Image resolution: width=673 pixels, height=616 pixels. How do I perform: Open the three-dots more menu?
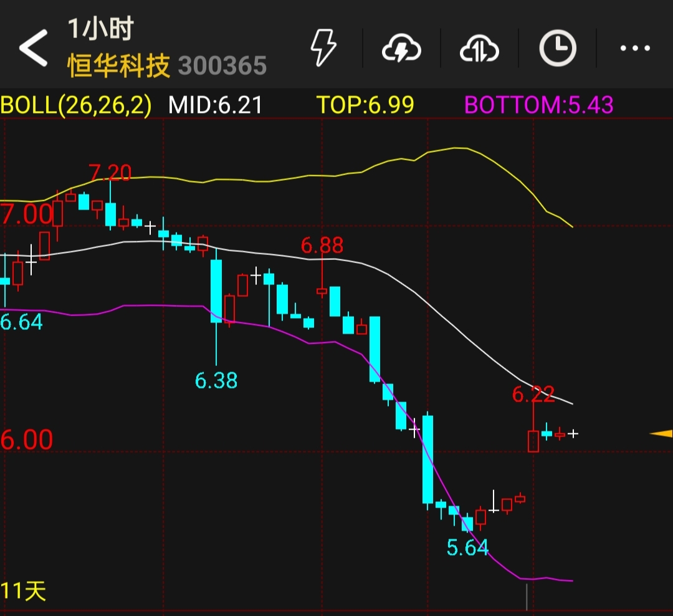coord(635,48)
